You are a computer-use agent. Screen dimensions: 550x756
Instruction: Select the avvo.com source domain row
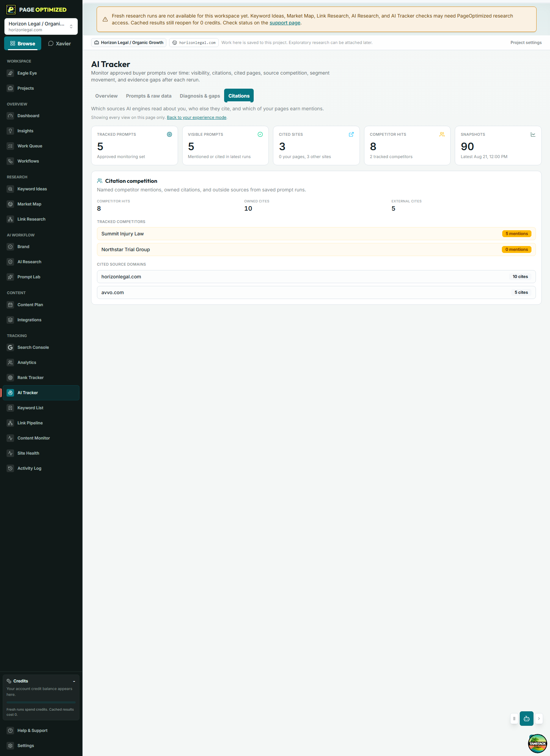coord(316,292)
